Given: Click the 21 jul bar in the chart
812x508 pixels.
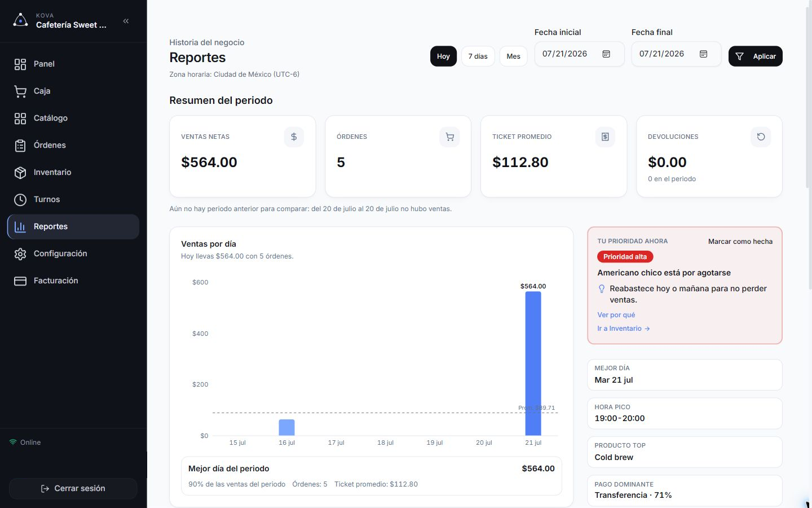Looking at the screenshot, I should pyautogui.click(x=533, y=364).
